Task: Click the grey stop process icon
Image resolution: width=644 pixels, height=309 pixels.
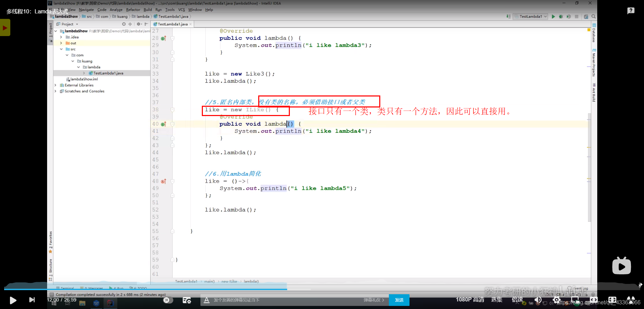Action: pyautogui.click(x=577, y=16)
